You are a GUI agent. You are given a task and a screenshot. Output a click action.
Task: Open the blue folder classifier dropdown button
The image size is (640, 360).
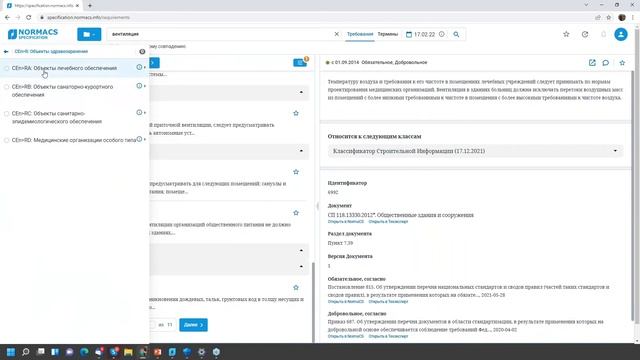(89, 34)
